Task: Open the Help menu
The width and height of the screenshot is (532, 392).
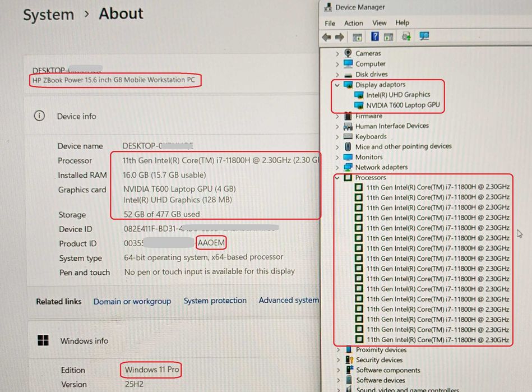Action: tap(403, 23)
